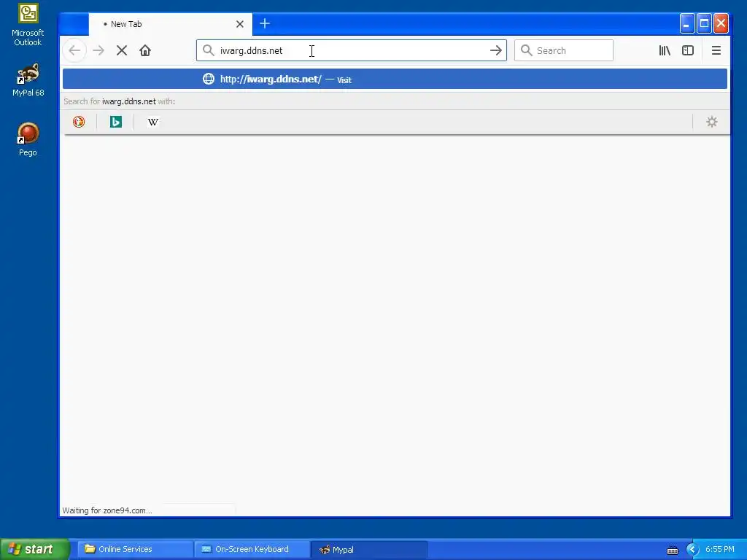Maximize the Mypal browser window
This screenshot has width=747, height=560.
pos(704,23)
